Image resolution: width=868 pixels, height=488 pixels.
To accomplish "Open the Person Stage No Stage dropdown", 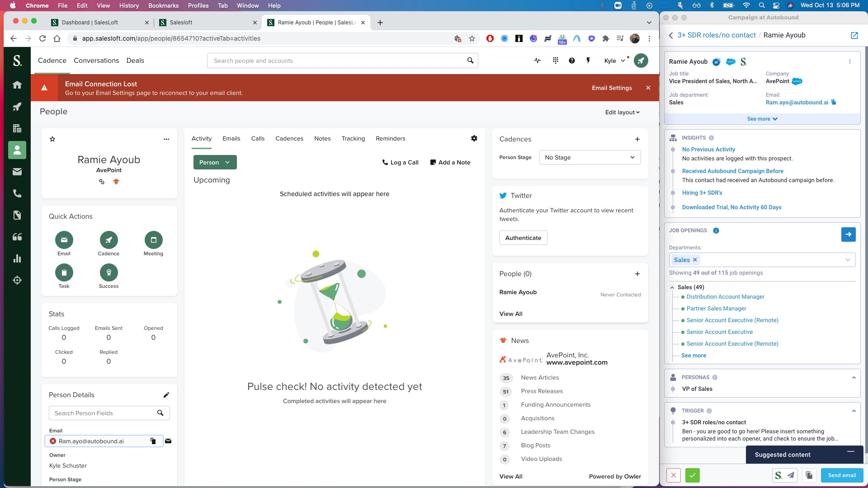I will [x=590, y=157].
